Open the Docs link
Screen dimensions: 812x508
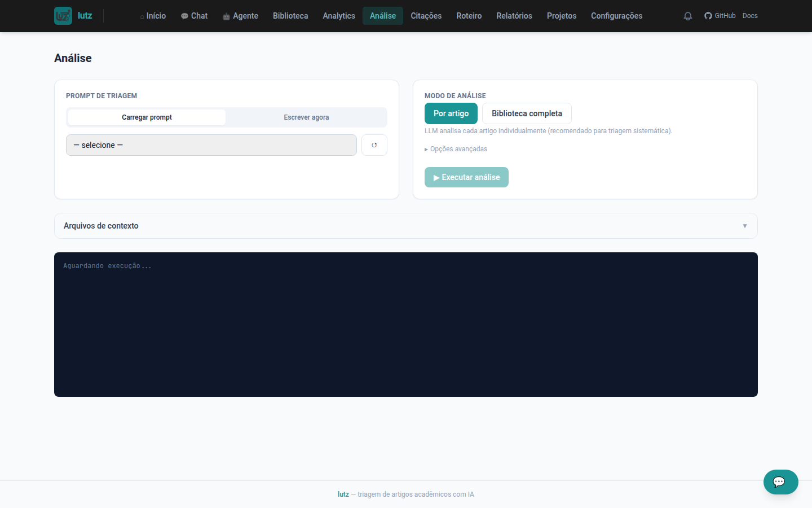click(x=750, y=16)
